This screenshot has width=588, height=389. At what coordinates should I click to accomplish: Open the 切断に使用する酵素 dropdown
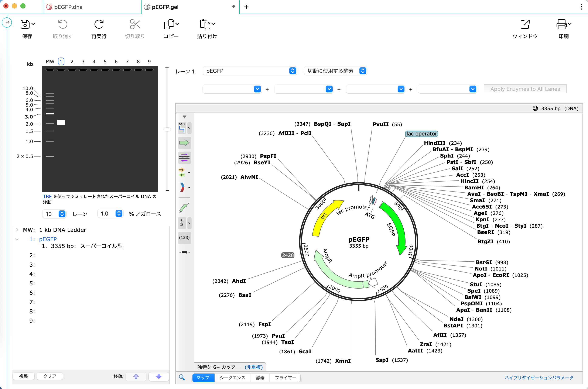click(x=335, y=71)
